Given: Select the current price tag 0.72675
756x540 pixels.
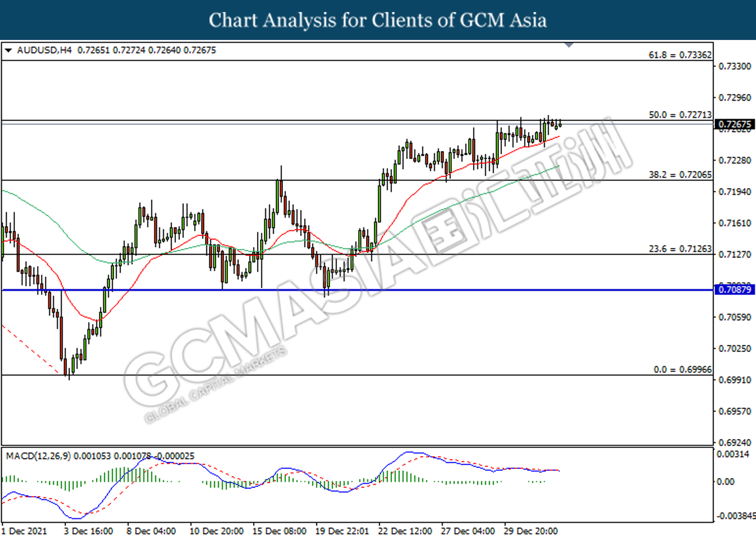Looking at the screenshot, I should pyautogui.click(x=734, y=124).
